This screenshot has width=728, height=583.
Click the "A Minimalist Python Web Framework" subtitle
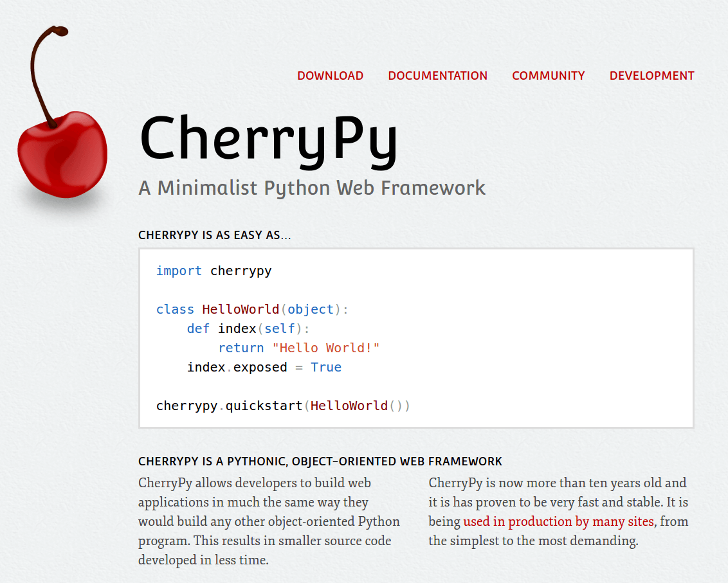coord(312,188)
